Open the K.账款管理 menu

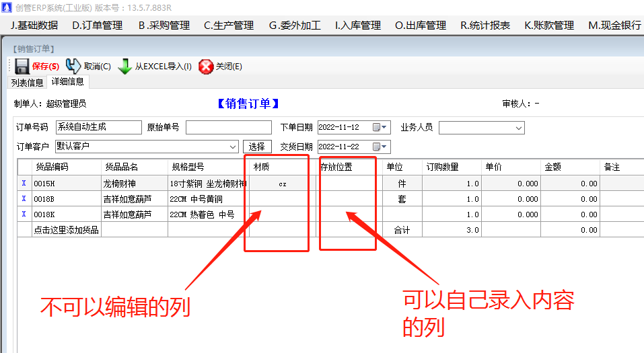coord(549,26)
